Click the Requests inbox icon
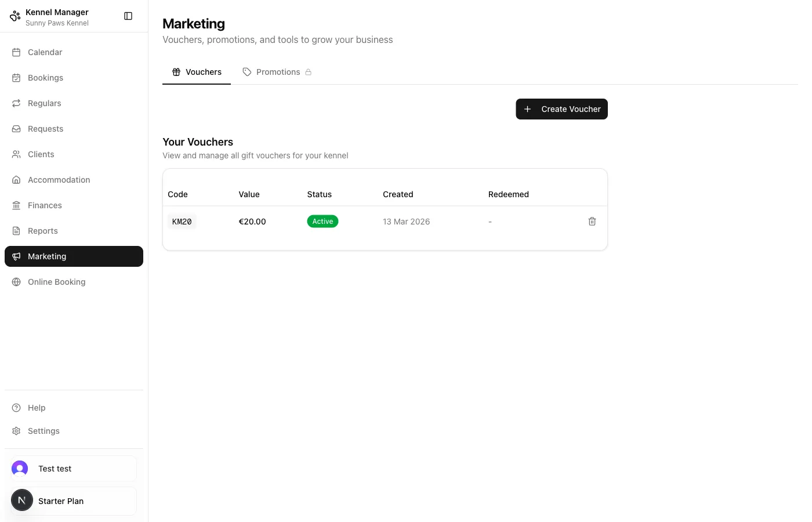The width and height of the screenshot is (812, 522). coord(16,128)
